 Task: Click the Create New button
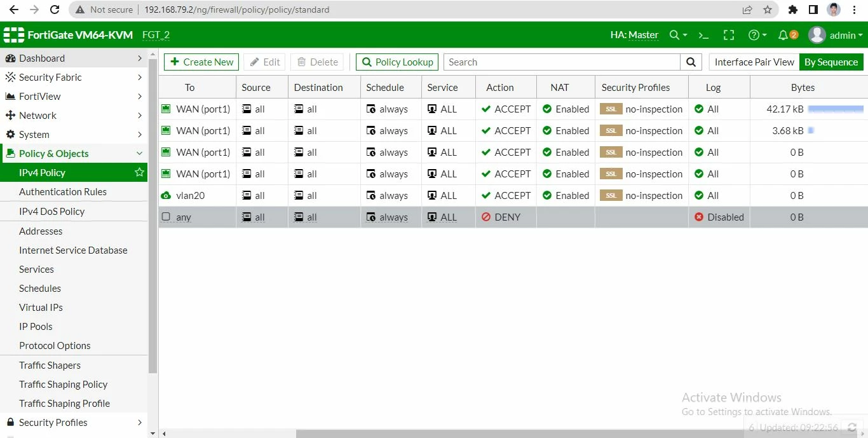point(201,62)
